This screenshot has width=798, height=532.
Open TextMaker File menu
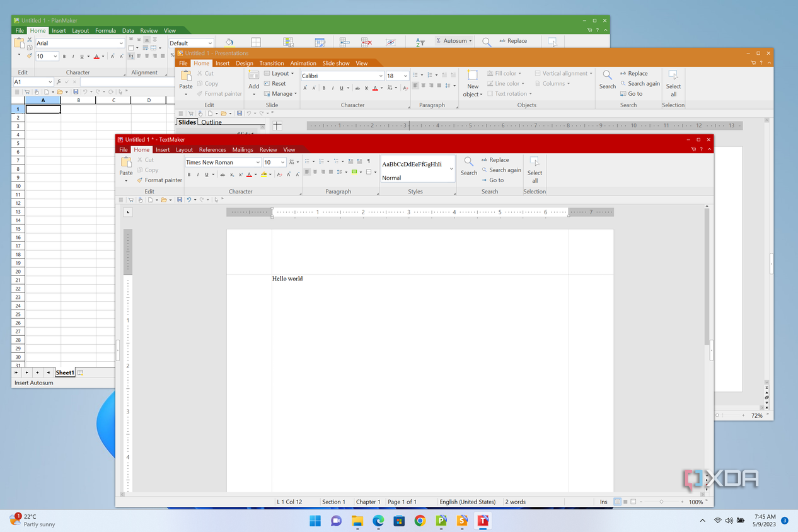[x=124, y=150]
